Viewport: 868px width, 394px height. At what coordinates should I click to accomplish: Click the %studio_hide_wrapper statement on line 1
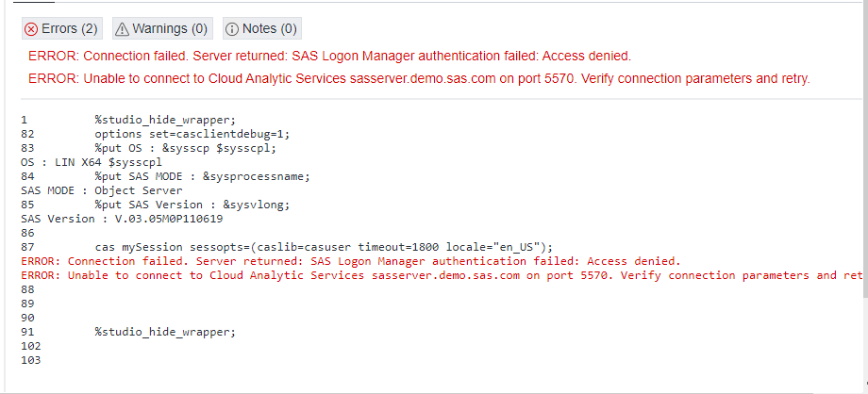pyautogui.click(x=164, y=120)
